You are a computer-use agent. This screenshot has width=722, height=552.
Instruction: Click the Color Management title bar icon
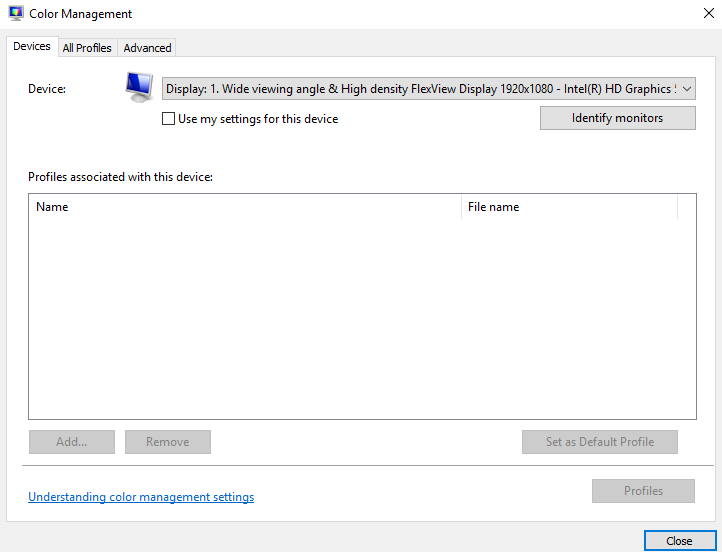[16, 13]
